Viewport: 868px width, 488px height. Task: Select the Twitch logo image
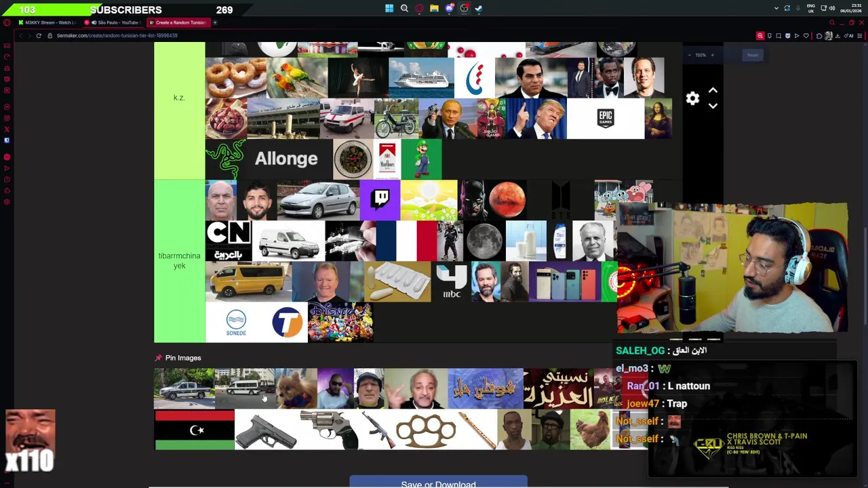pos(380,200)
